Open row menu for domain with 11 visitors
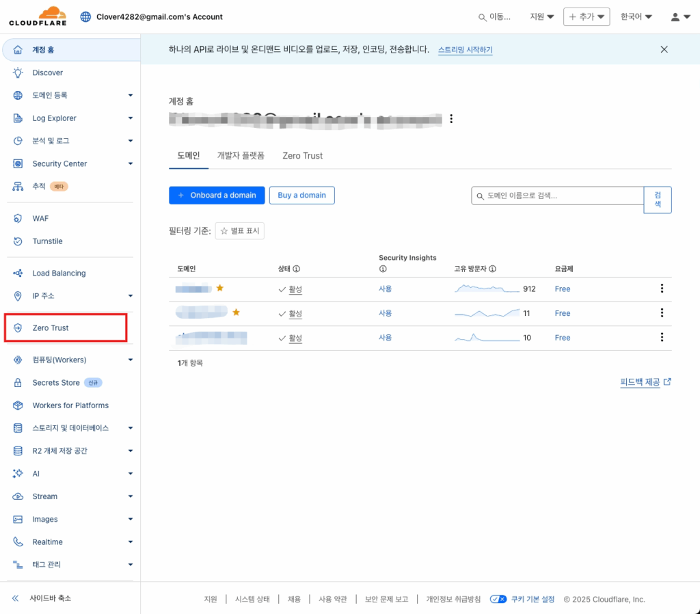 662,312
